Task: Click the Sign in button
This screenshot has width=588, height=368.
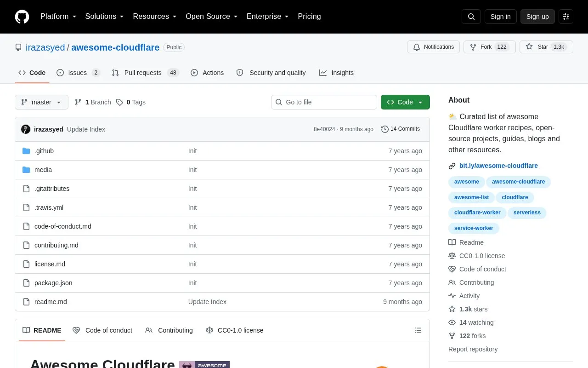Action: pyautogui.click(x=501, y=17)
